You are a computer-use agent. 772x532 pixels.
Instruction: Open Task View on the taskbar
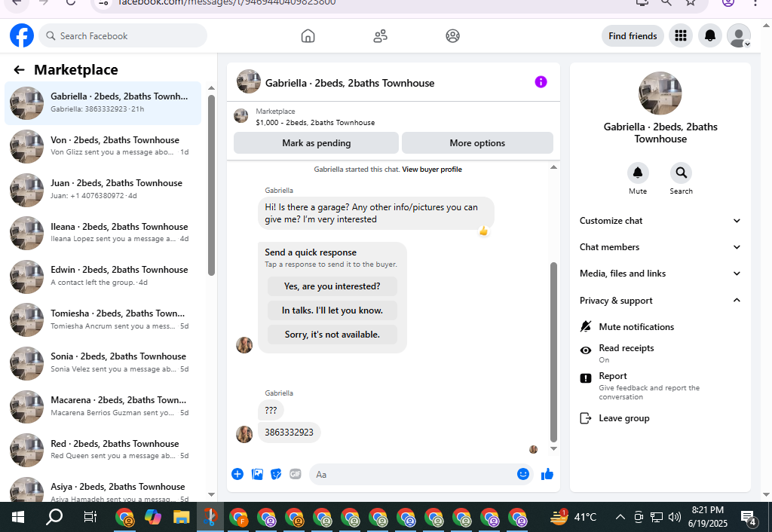pos(90,517)
